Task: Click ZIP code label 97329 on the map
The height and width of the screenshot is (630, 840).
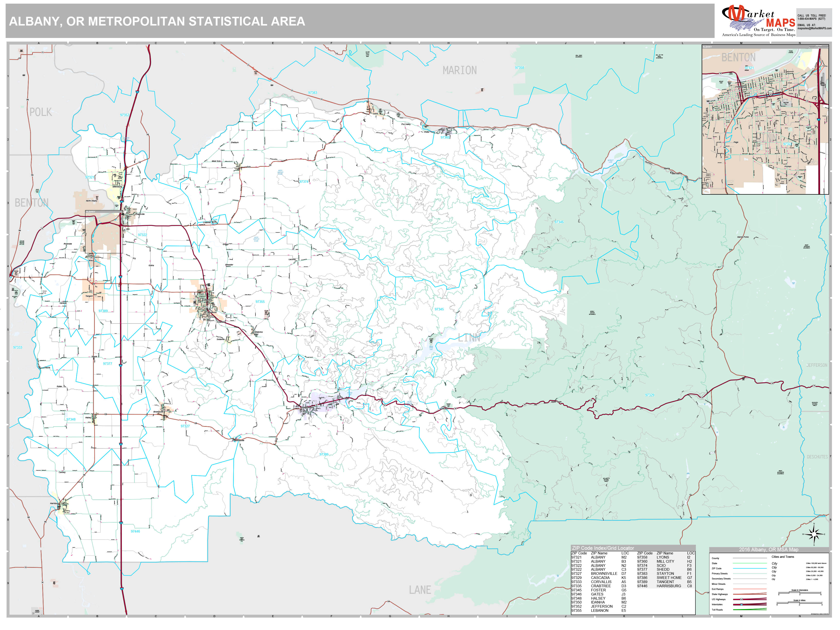Action: click(649, 395)
